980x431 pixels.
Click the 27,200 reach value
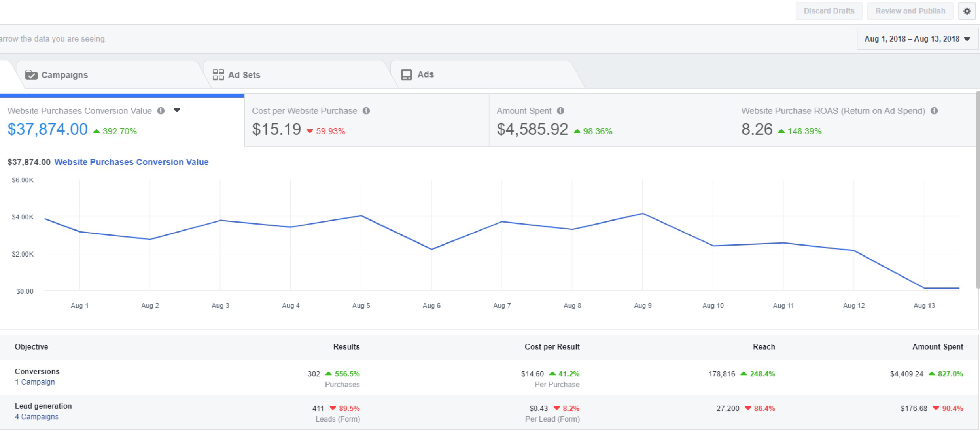pyautogui.click(x=728, y=408)
